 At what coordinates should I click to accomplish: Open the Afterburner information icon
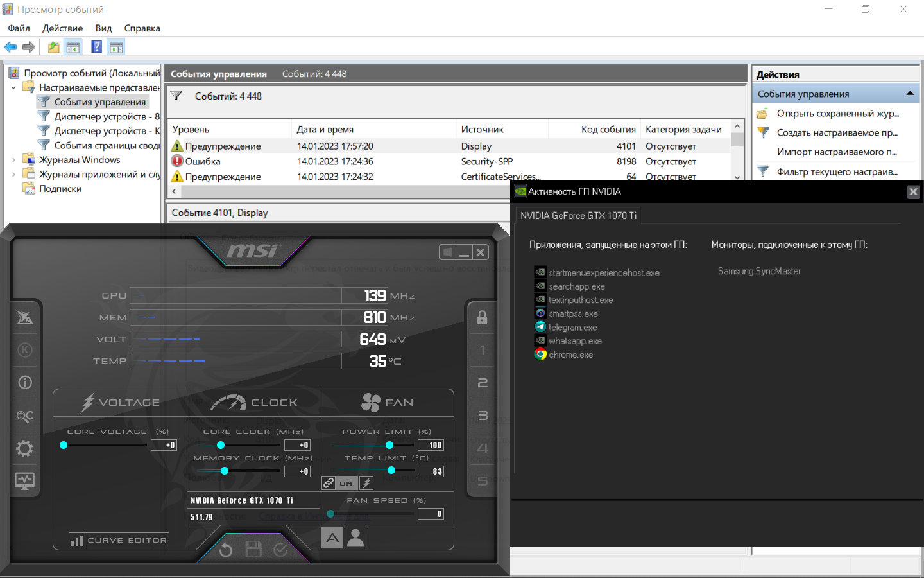[x=25, y=383]
